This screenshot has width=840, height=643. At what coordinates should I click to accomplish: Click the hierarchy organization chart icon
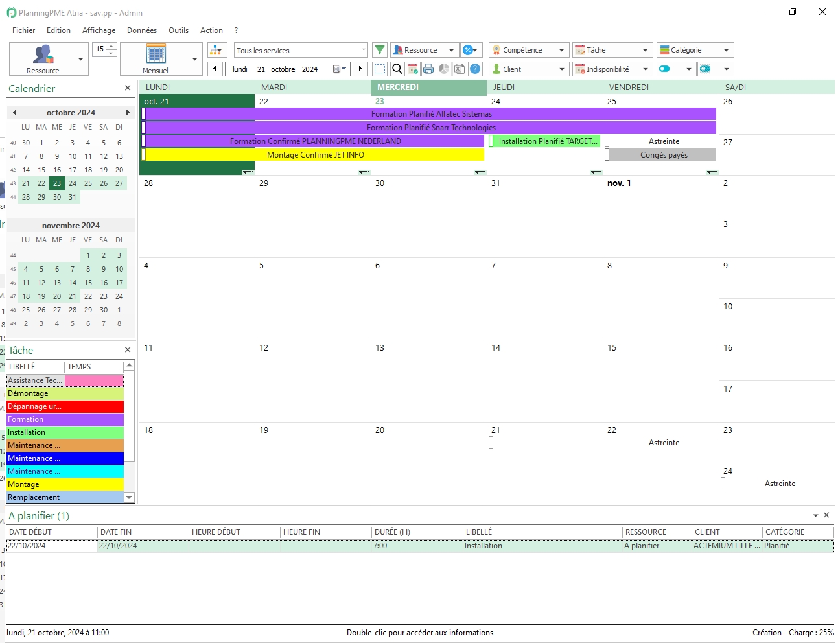[216, 49]
